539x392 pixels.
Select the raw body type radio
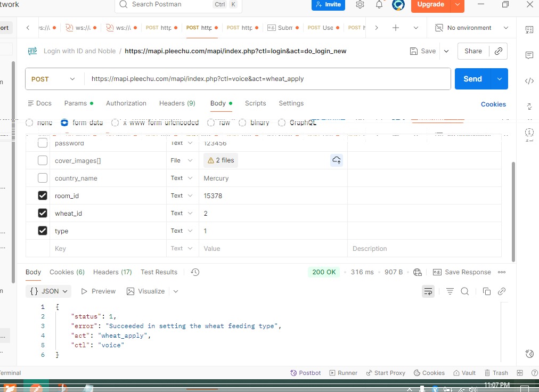[x=211, y=123]
